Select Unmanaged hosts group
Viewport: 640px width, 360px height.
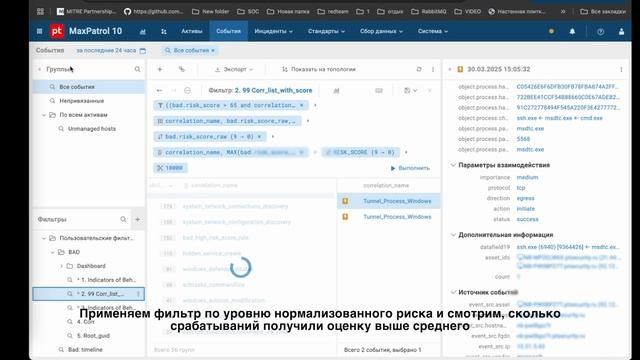(x=92, y=129)
